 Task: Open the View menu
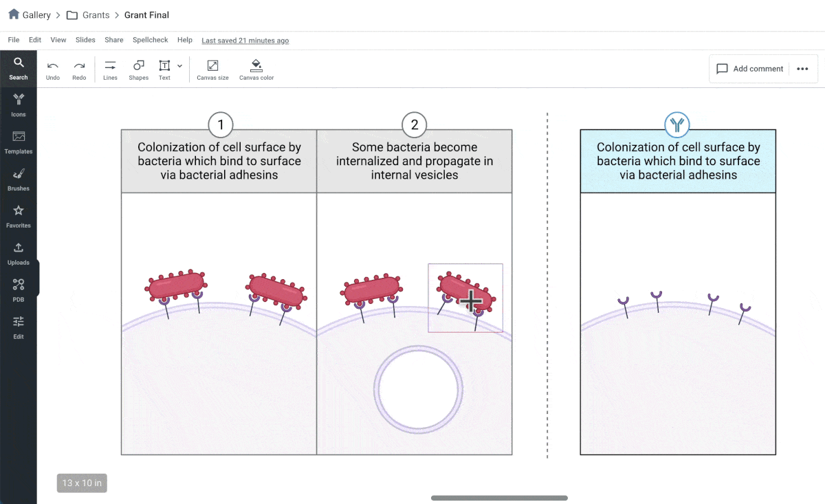(58, 40)
